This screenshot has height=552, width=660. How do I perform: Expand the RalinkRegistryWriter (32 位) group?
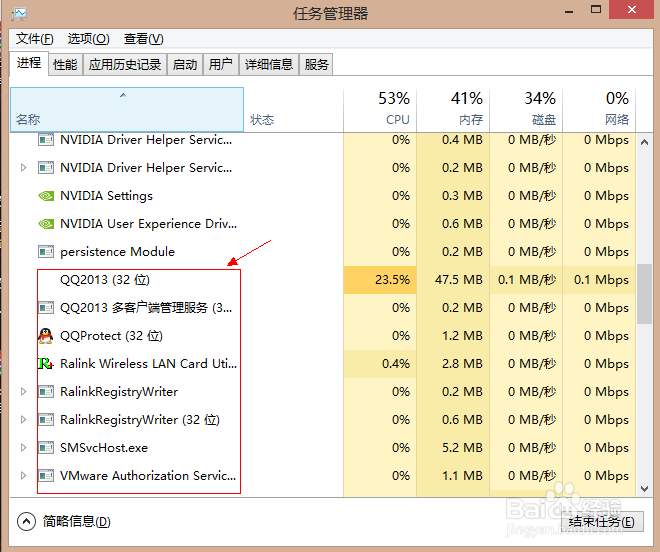pos(24,420)
